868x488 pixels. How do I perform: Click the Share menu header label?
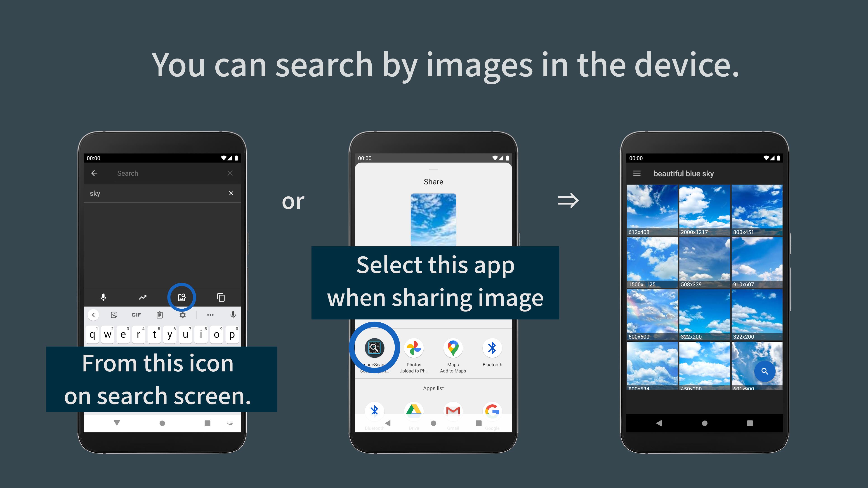(433, 181)
